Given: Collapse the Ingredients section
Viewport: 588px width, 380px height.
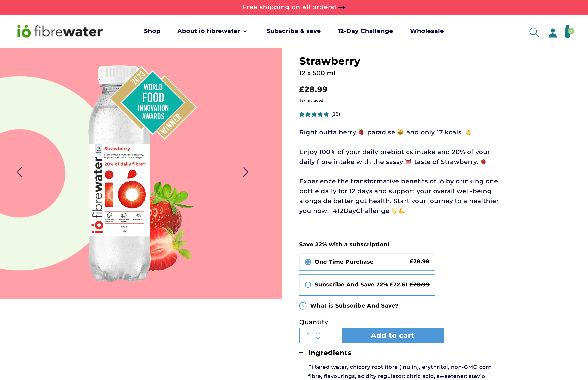Looking at the screenshot, I should coord(301,353).
